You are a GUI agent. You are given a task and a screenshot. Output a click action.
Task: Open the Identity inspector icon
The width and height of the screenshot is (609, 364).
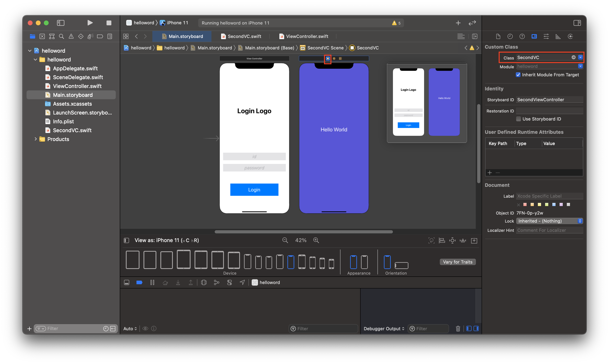(x=534, y=37)
